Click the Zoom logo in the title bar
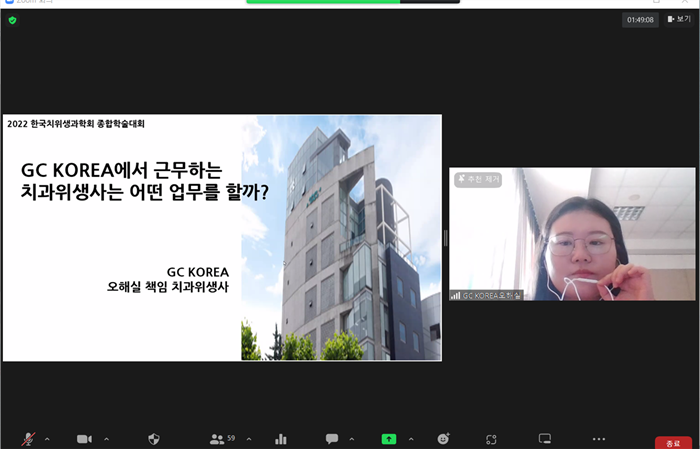Image resolution: width=700 pixels, height=449 pixels. 9,2
